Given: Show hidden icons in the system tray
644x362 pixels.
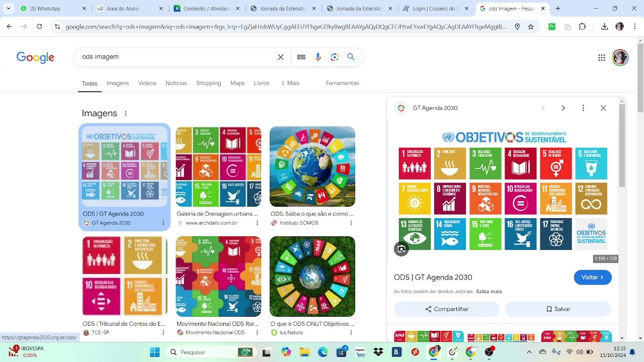Looking at the screenshot, I should (x=529, y=352).
